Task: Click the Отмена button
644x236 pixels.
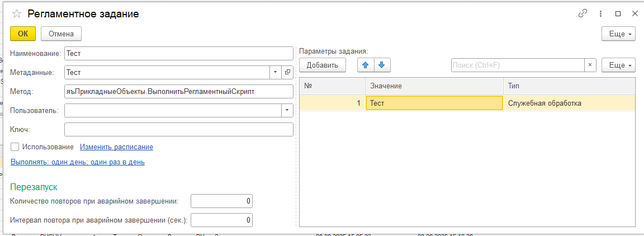Action: pos(61,34)
